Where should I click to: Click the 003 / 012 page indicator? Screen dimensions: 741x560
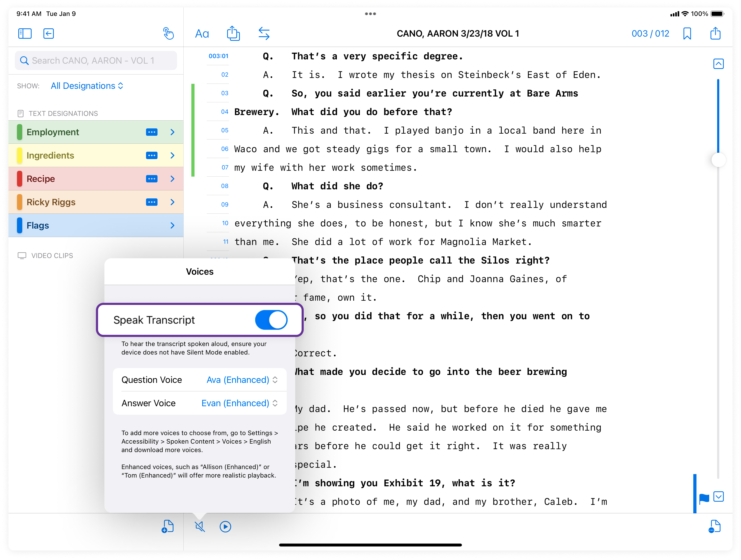650,33
